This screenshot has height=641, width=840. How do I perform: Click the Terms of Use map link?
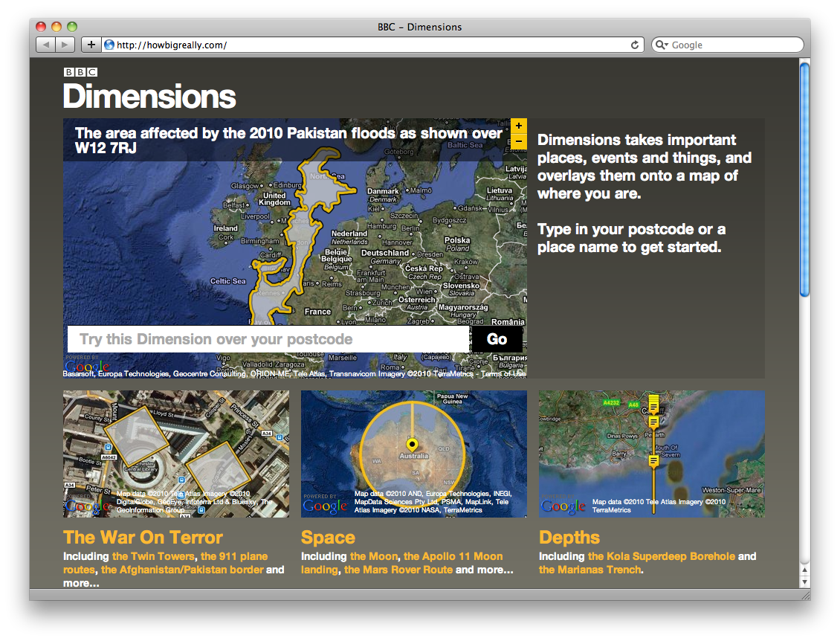pos(503,373)
